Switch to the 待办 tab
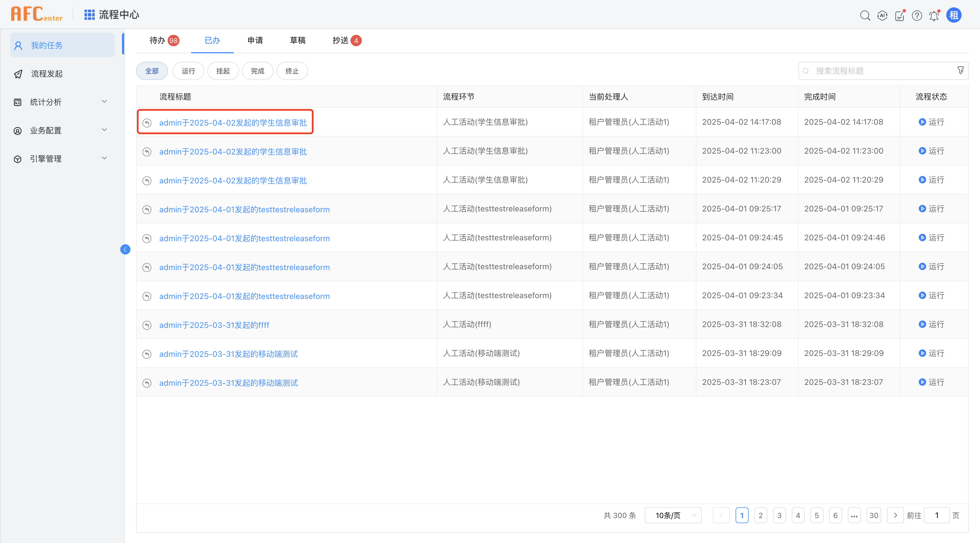The width and height of the screenshot is (980, 543). coord(157,40)
